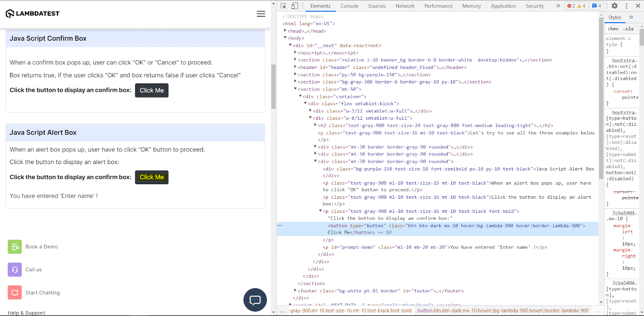Show more DevTools tabs with chevron
The width and height of the screenshot is (644, 316).
click(558, 6)
